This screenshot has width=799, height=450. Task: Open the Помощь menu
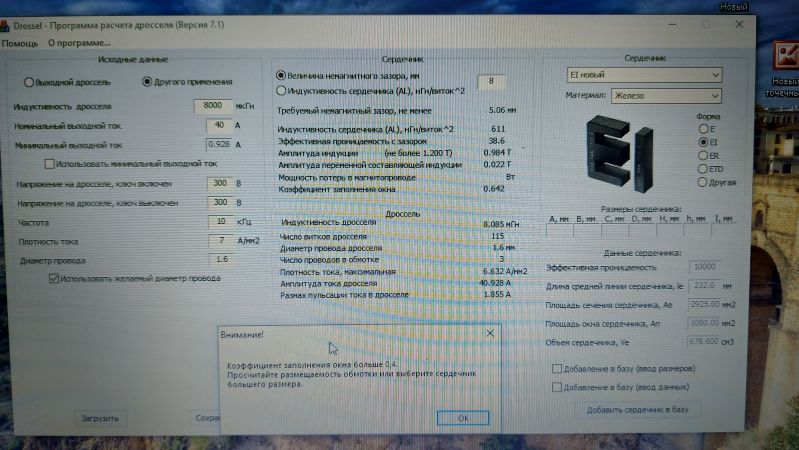(x=20, y=43)
